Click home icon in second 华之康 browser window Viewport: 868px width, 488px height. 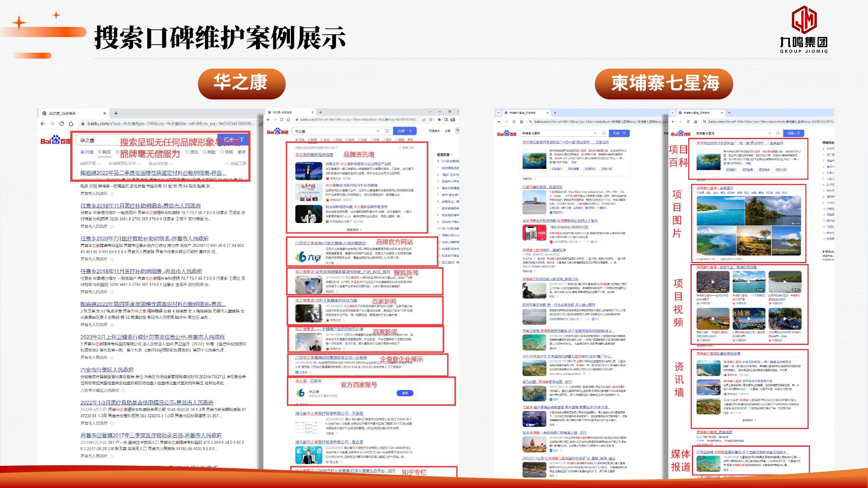click(288, 119)
